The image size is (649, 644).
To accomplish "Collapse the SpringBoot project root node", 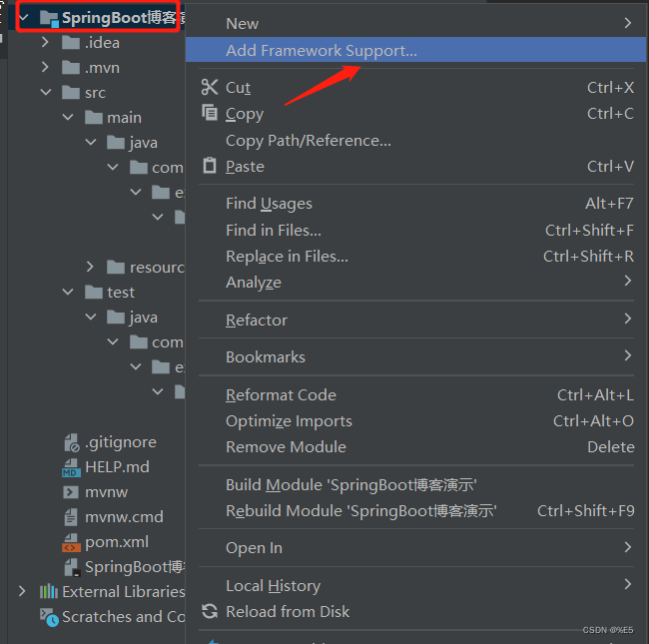I will 23,18.
